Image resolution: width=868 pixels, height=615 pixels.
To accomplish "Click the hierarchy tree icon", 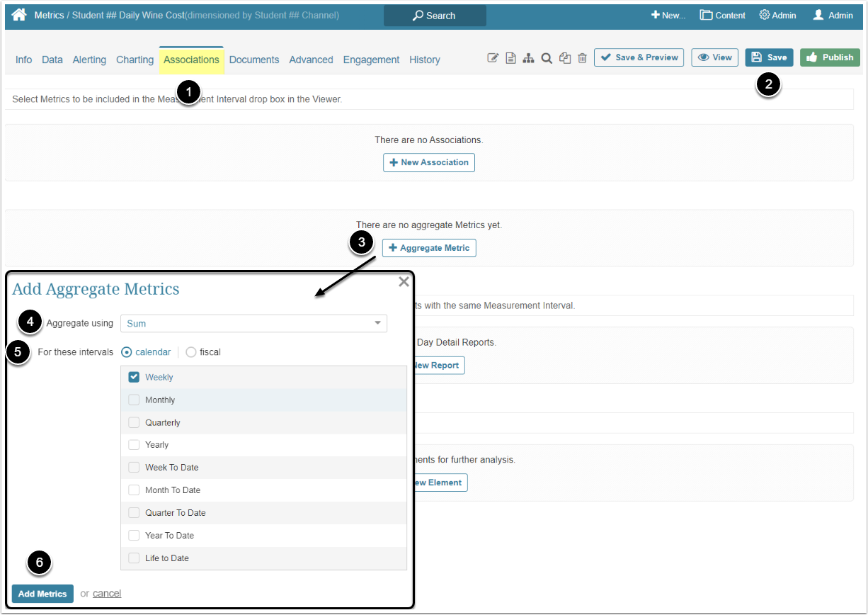I will 528,58.
